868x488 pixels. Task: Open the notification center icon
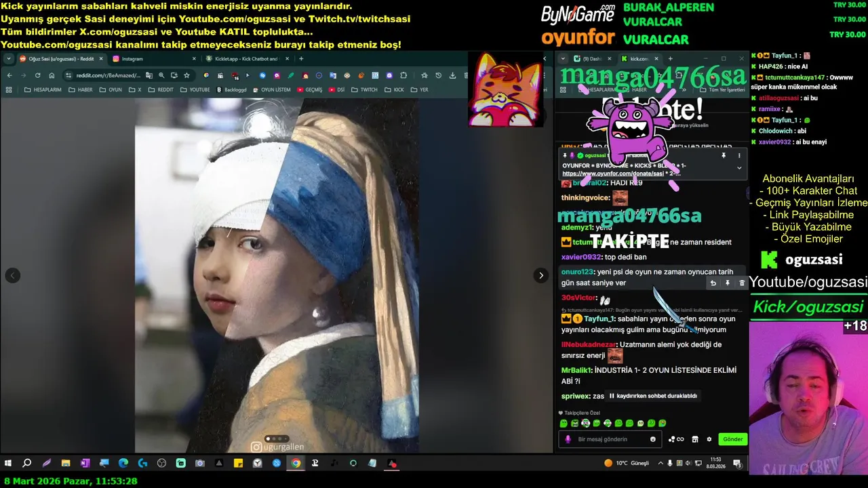click(737, 464)
